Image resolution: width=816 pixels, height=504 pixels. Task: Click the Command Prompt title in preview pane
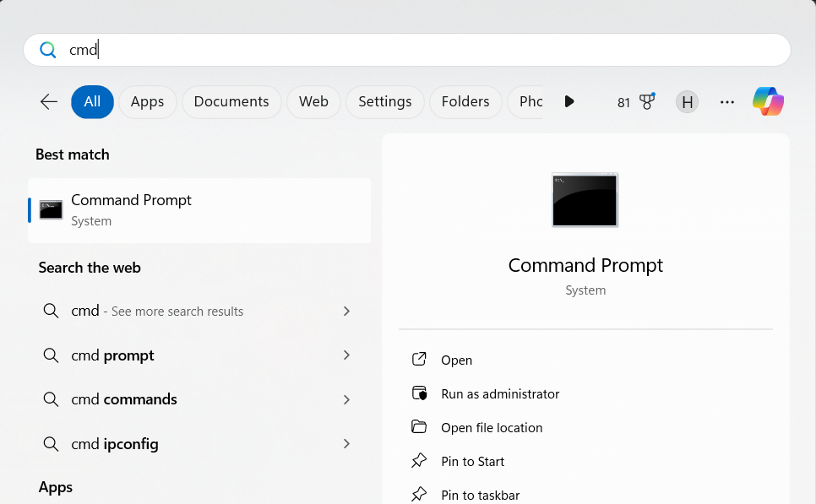click(x=585, y=265)
